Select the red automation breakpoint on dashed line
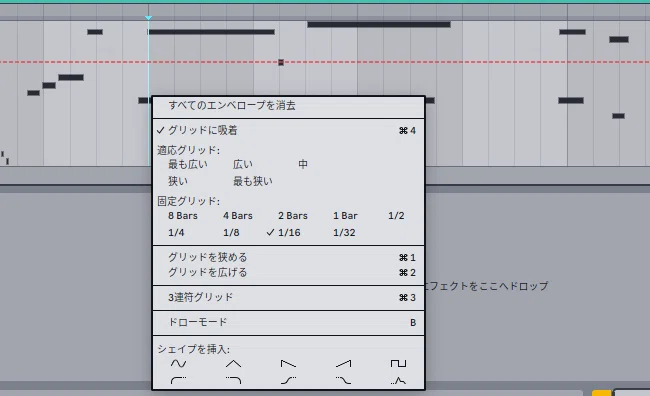 coord(281,62)
